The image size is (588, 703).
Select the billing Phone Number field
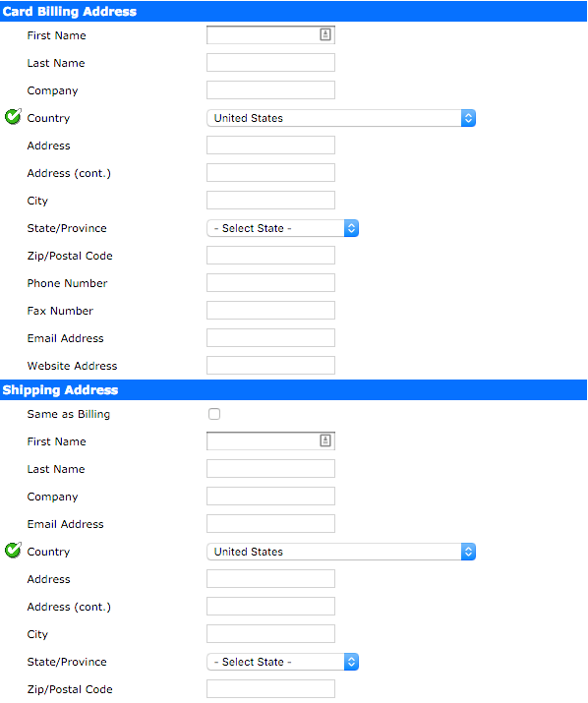(271, 283)
